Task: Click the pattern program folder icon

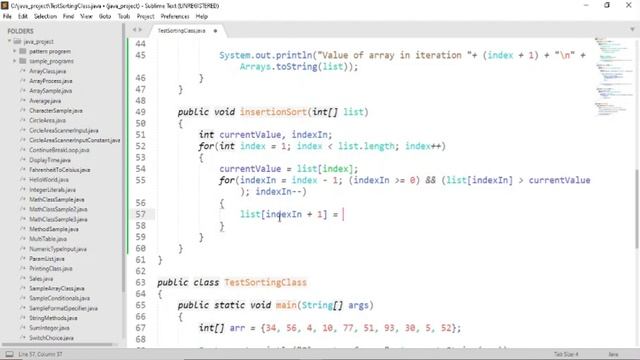Action: point(23,51)
